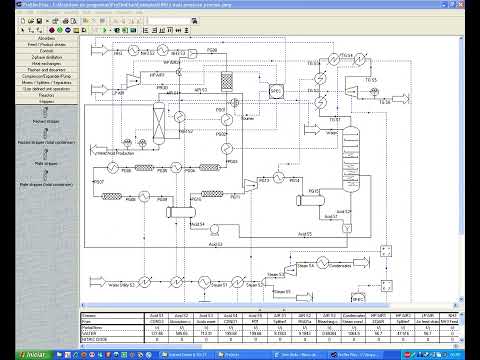Click the red circle toolbar icon

(52, 30)
